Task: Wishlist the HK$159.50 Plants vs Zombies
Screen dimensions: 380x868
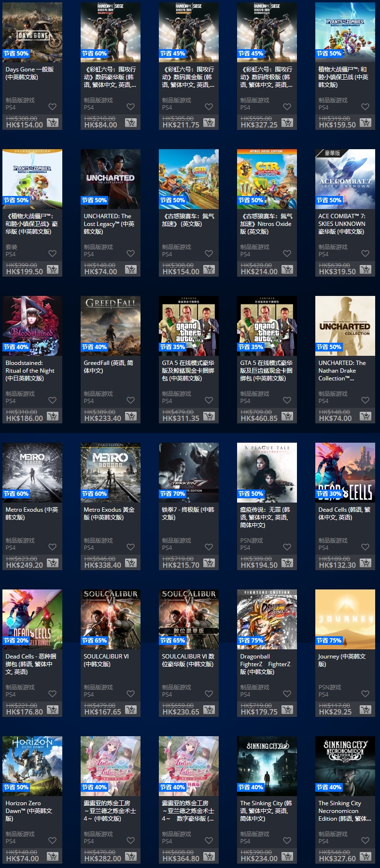Action: pos(366,107)
